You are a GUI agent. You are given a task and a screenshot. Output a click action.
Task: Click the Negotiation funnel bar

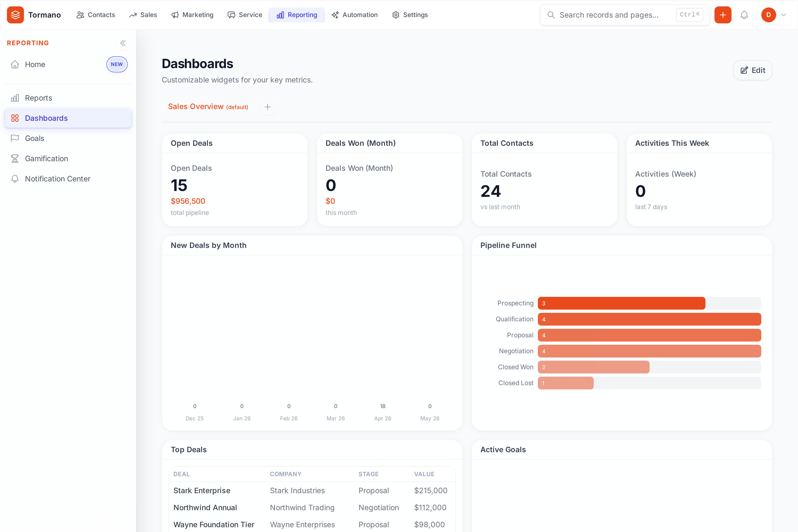pyautogui.click(x=649, y=351)
